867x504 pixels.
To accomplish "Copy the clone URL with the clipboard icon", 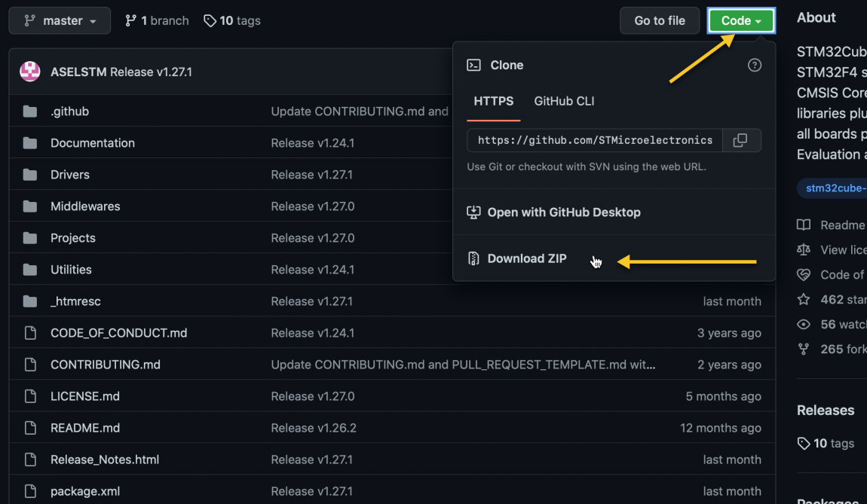I will (x=740, y=140).
